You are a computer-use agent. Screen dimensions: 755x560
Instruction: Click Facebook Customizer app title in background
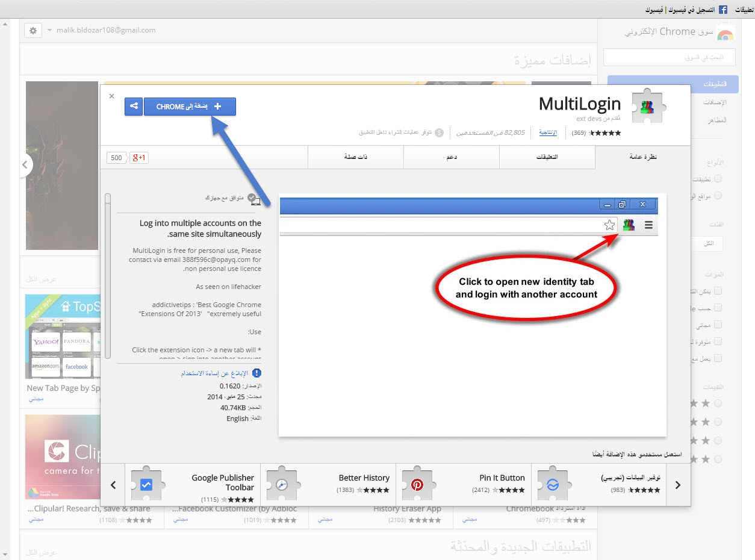click(x=235, y=509)
